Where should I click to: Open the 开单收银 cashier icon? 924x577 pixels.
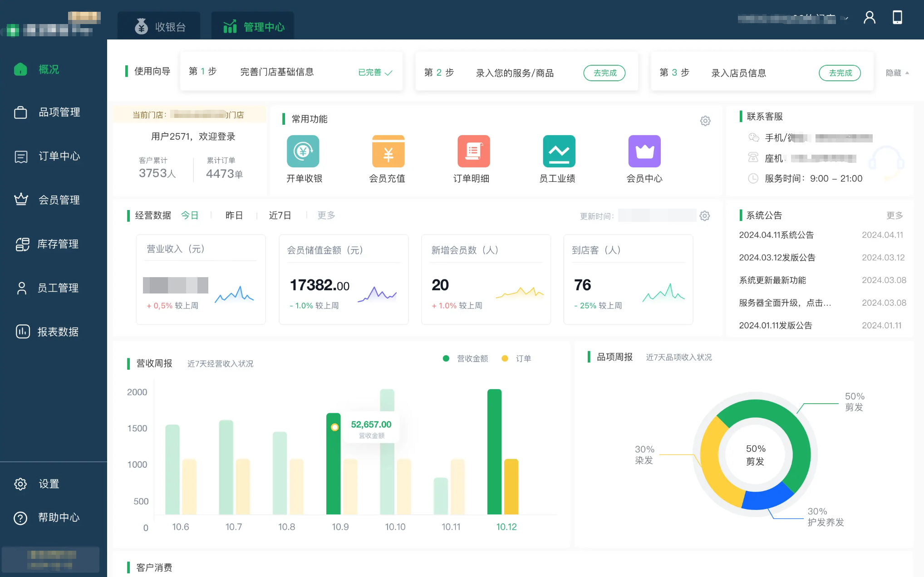point(303,152)
